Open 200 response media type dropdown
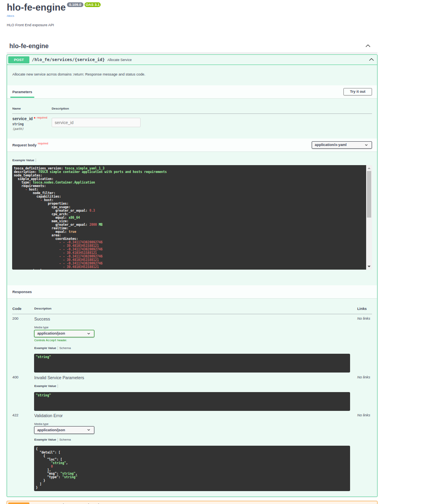428x504 pixels. [x=64, y=333]
